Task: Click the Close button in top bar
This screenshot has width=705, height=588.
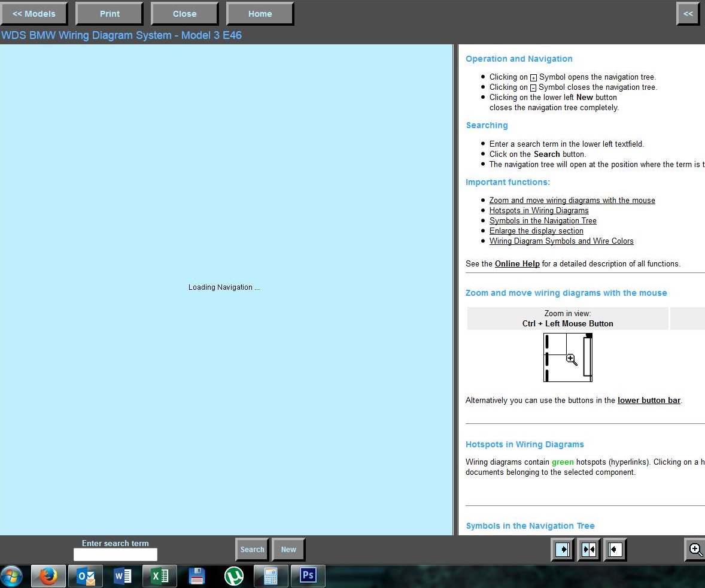Action: click(184, 14)
